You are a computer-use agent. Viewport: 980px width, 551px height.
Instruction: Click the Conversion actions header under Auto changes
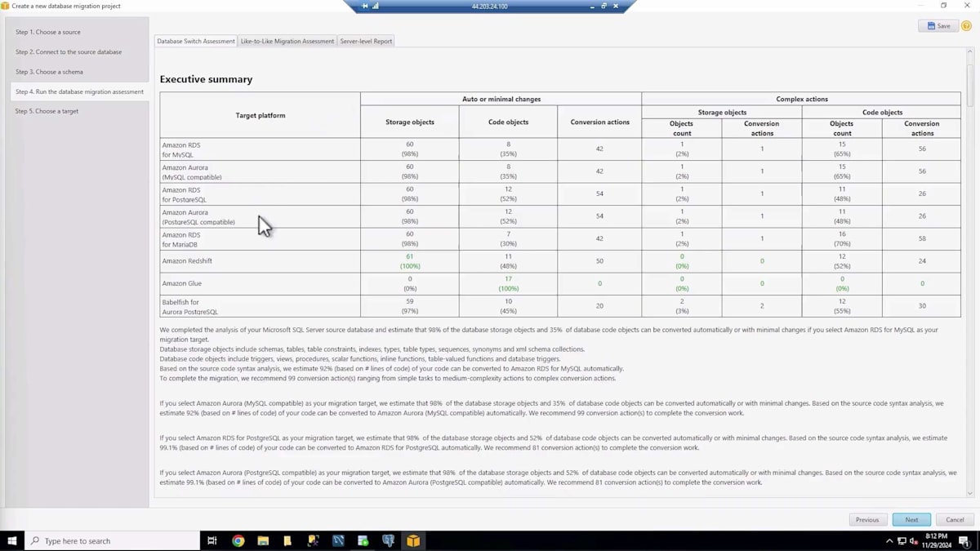pyautogui.click(x=600, y=122)
